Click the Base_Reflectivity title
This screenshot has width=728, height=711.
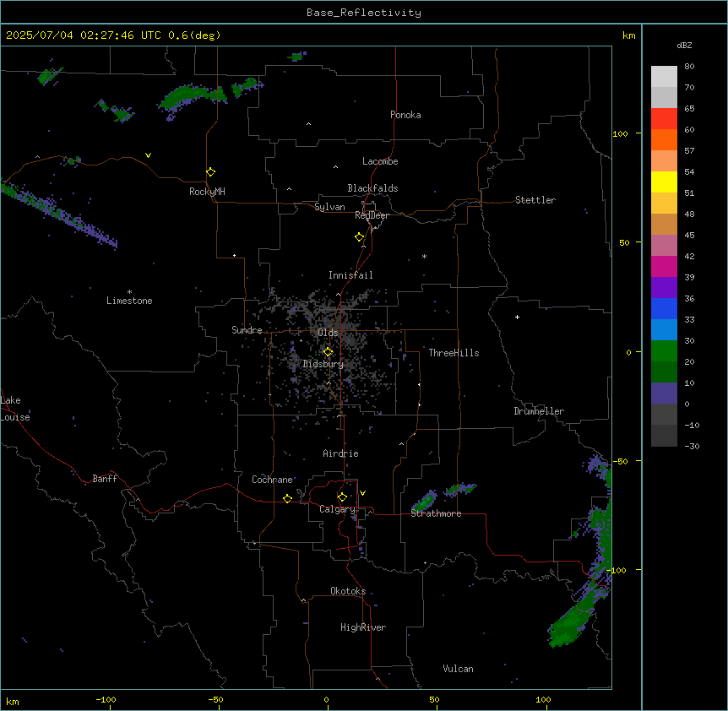click(364, 13)
